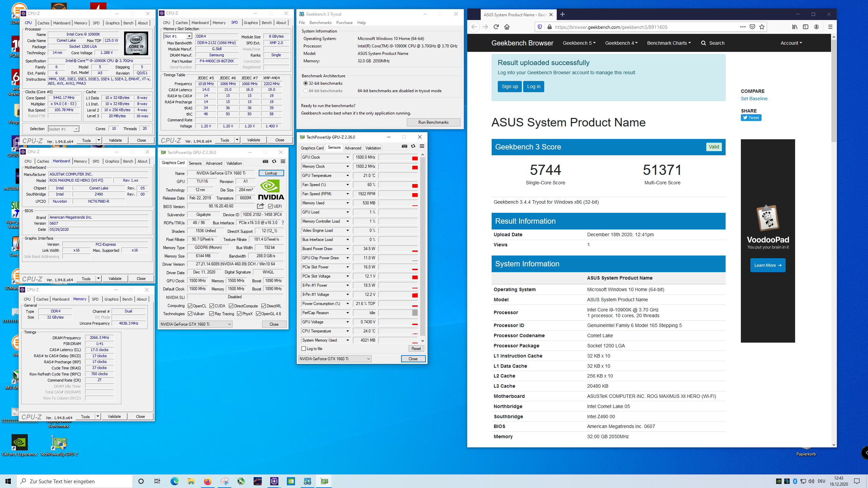Expand the Board Power Draw sensor dropdown

click(348, 249)
